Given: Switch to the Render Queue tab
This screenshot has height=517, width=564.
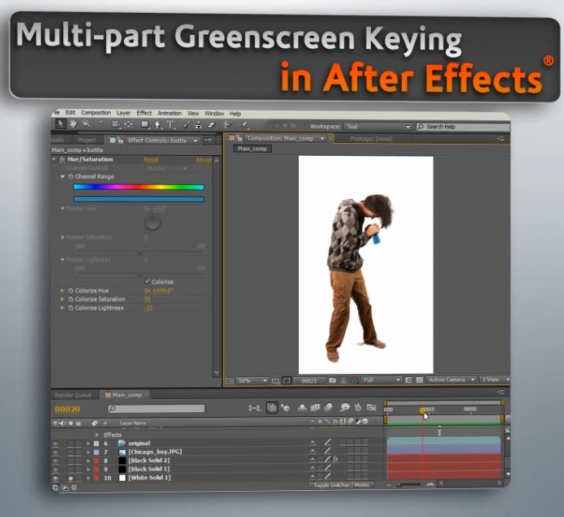Looking at the screenshot, I should point(73,395).
